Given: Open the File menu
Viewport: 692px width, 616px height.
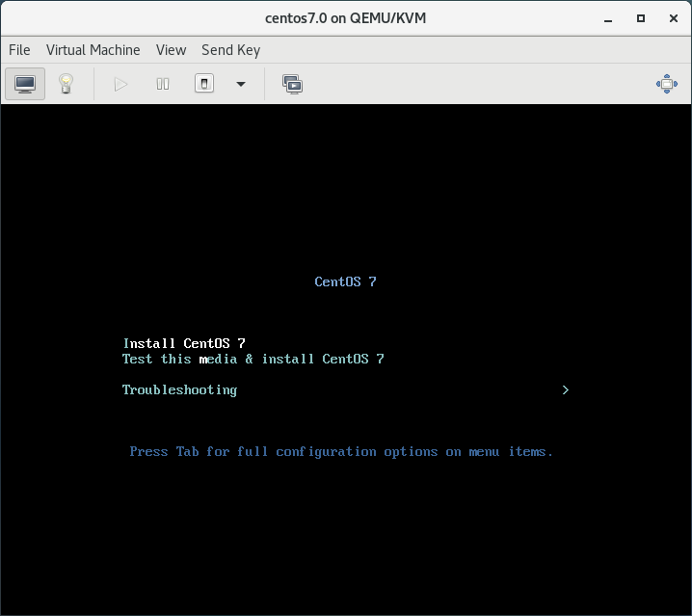Looking at the screenshot, I should pos(19,50).
